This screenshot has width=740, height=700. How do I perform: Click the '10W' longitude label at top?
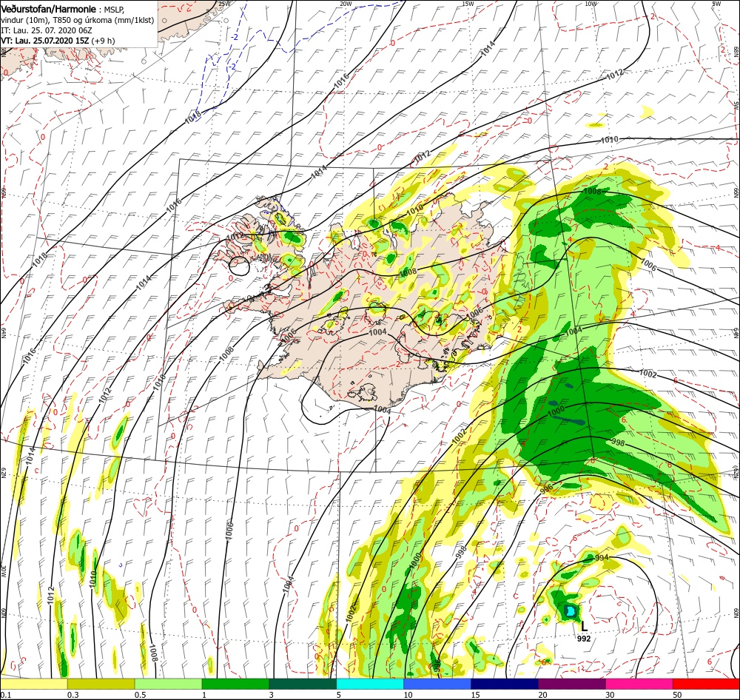tap(591, 4)
